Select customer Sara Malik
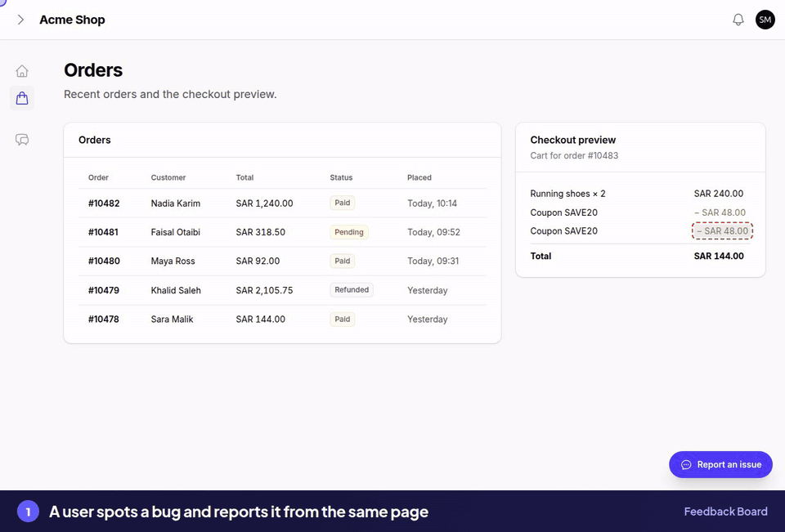Image resolution: width=785 pixels, height=532 pixels. pyautogui.click(x=172, y=320)
